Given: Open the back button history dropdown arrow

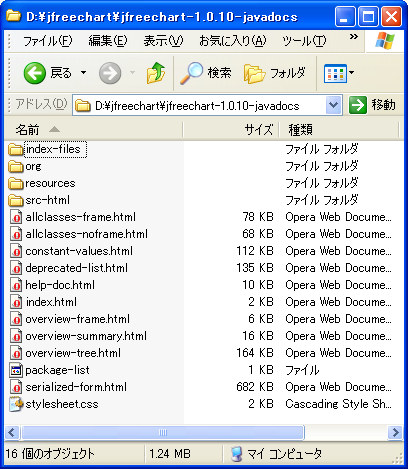Looking at the screenshot, I should click(83, 72).
